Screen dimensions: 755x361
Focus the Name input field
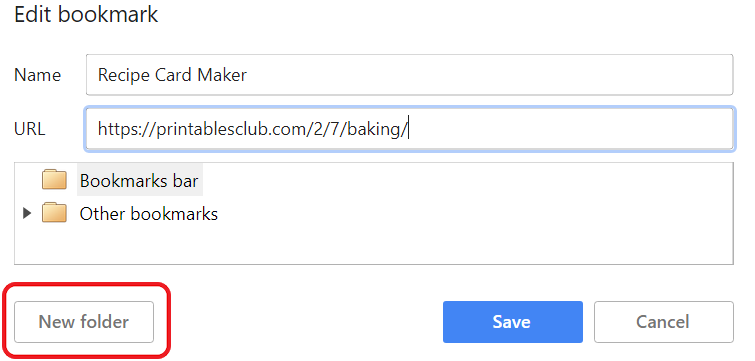(x=409, y=75)
